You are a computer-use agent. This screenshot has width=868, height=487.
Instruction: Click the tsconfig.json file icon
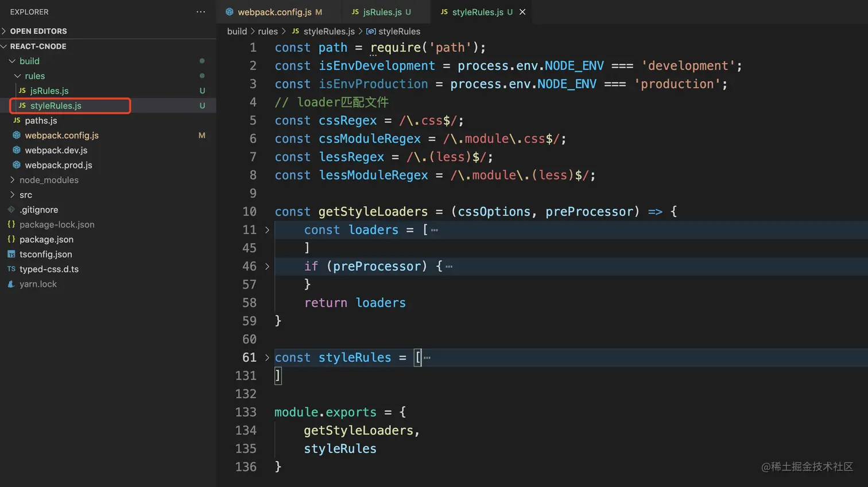pos(11,254)
